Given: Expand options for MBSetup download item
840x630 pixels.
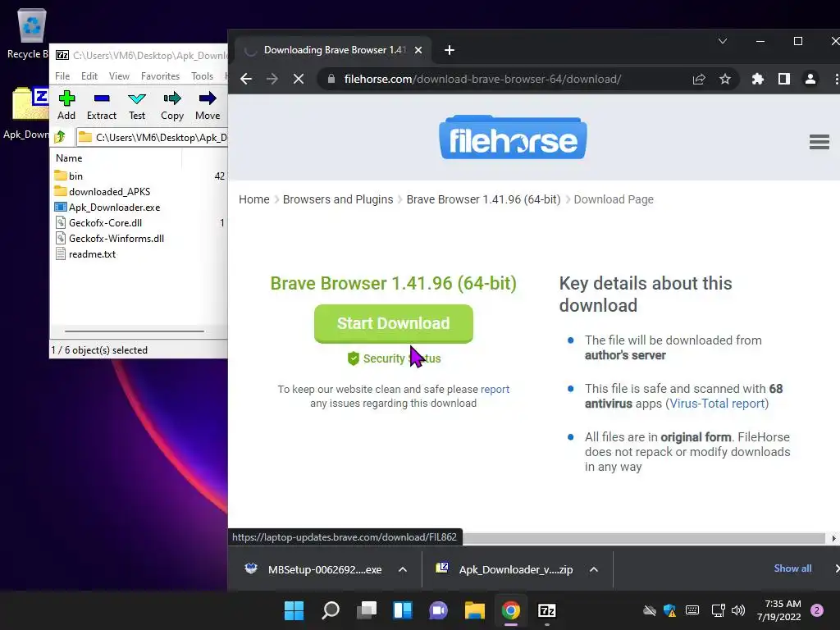Looking at the screenshot, I should 403,569.
